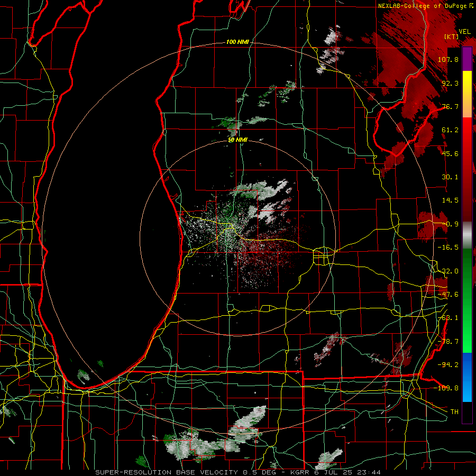This screenshot has height=476, width=476.
Task: Click the 30.1 scale value
Action: [x=450, y=177]
